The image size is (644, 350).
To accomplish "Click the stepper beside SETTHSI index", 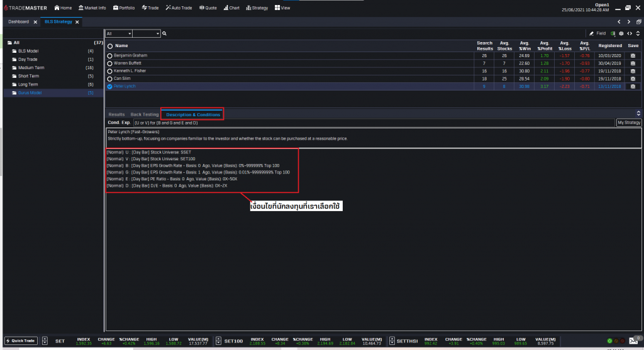I will [392, 341].
